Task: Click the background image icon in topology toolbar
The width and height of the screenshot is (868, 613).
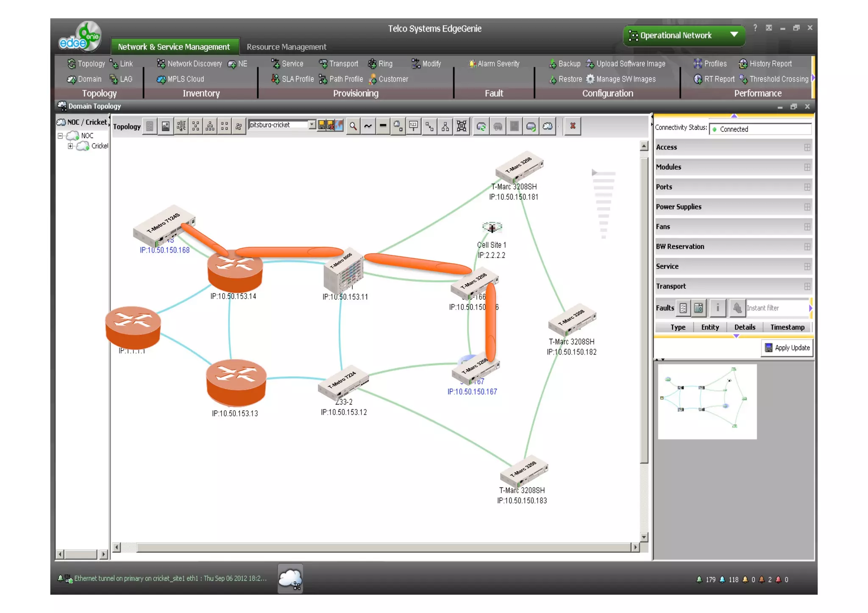Action: click(x=166, y=126)
